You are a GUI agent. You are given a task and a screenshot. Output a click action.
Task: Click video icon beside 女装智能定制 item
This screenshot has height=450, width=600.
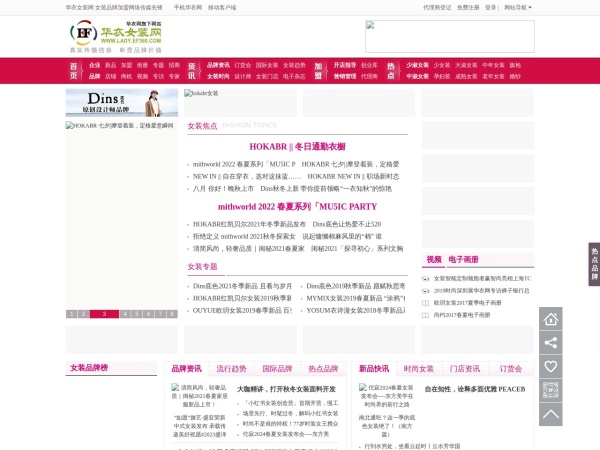pyautogui.click(x=425, y=279)
